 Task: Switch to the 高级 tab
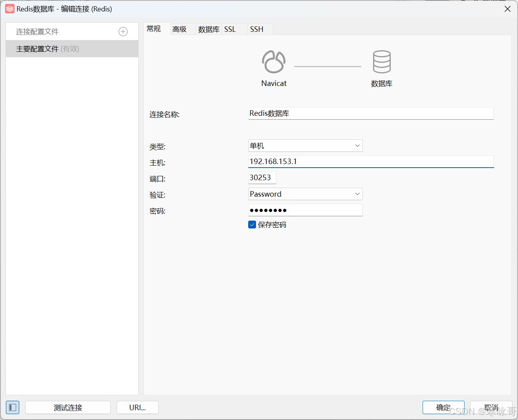[x=183, y=29]
